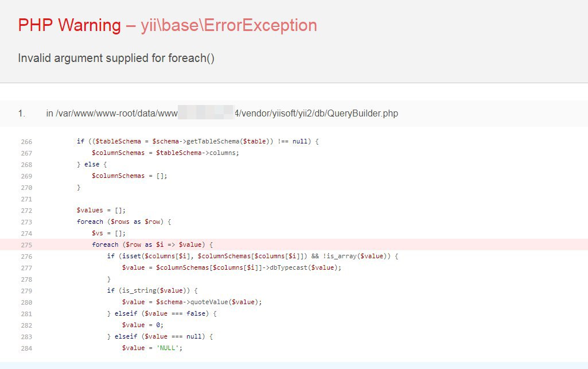Click line number 266 in the gutter

tap(26, 142)
